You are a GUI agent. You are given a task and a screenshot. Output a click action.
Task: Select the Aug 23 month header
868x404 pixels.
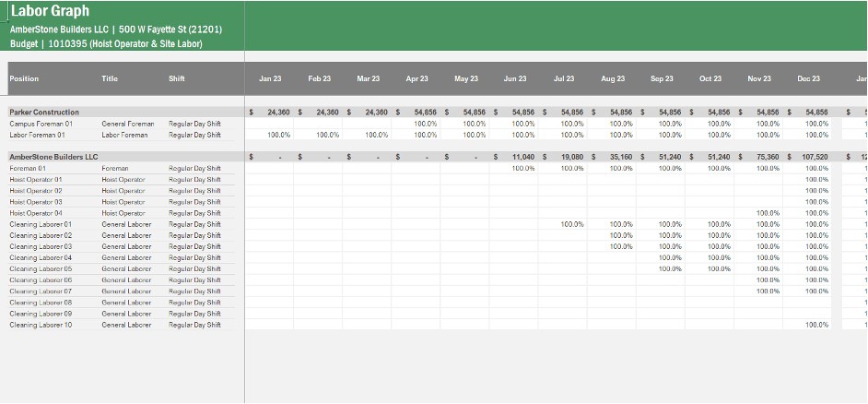613,78
